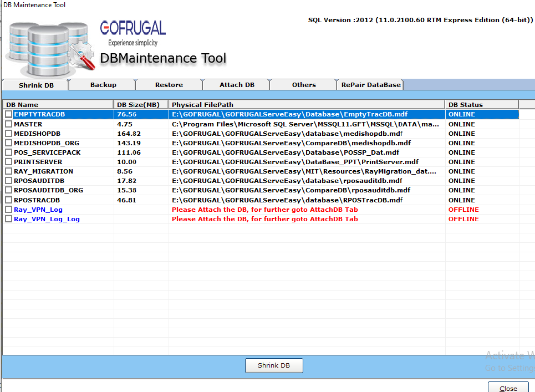Click the POS_SERVICEPACK name cell
The width and height of the screenshot is (535, 392).
click(47, 152)
